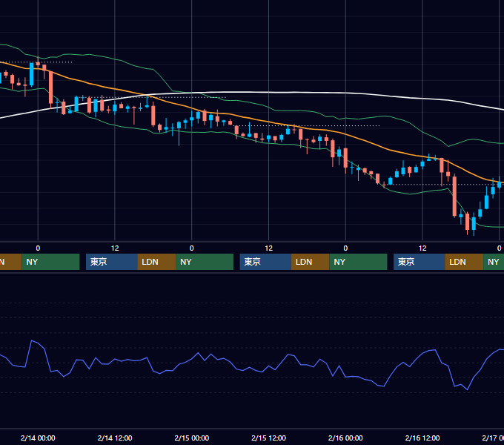Click the 2/16 00:00 date label
The width and height of the screenshot is (504, 445).
[345, 438]
